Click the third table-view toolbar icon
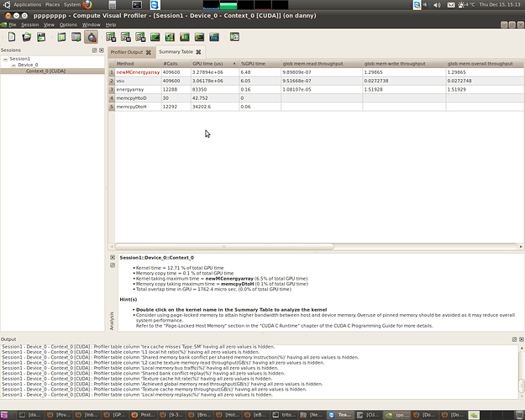The width and height of the screenshot is (525, 420). pos(140,37)
